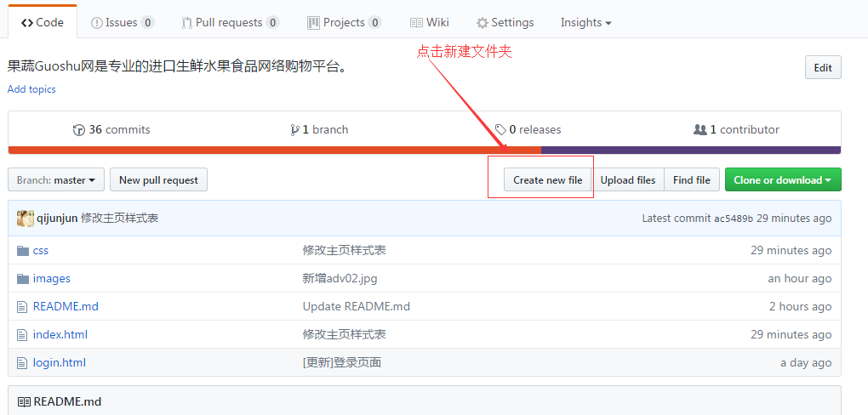The image size is (868, 415).
Task: Expand the Insights dropdown
Action: (585, 23)
